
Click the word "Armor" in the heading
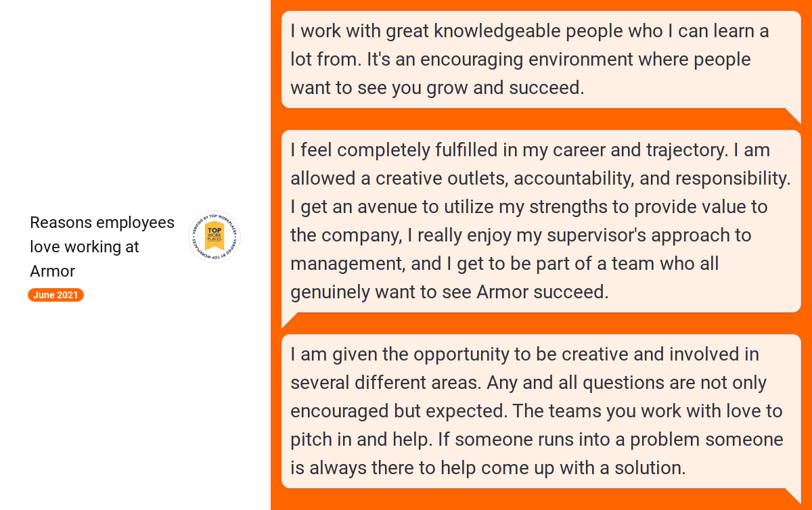pyautogui.click(x=52, y=271)
